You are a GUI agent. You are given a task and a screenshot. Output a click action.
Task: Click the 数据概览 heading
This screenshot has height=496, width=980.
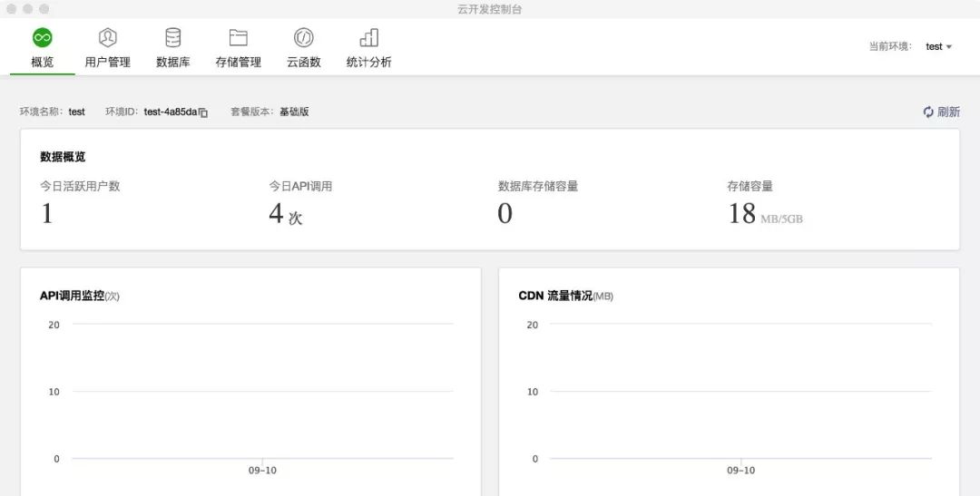(x=63, y=157)
